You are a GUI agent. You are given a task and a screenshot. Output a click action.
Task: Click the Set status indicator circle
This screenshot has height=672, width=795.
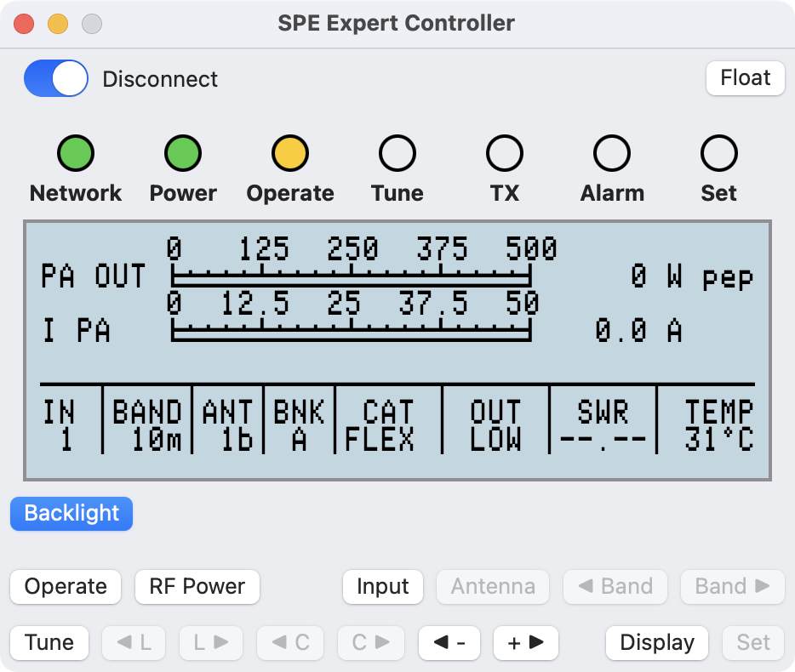coord(719,153)
